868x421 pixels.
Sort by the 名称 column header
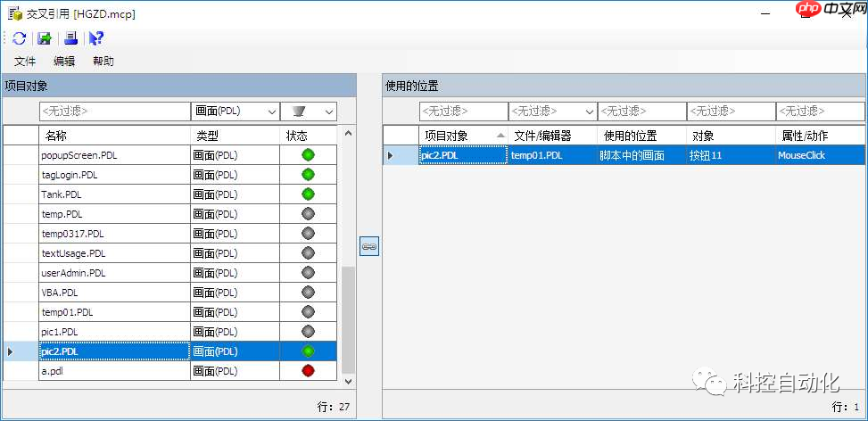[114, 136]
